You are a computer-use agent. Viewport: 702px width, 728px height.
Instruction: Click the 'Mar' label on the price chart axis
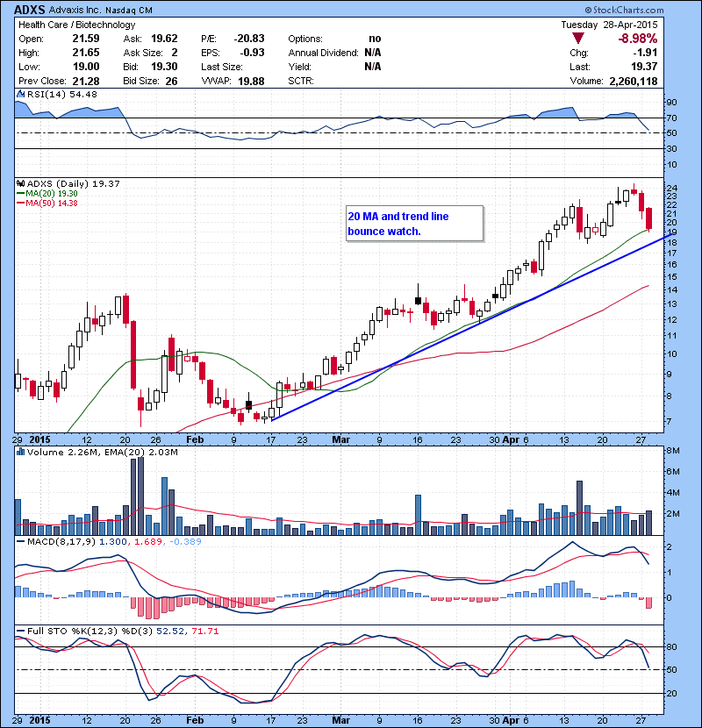pos(341,439)
